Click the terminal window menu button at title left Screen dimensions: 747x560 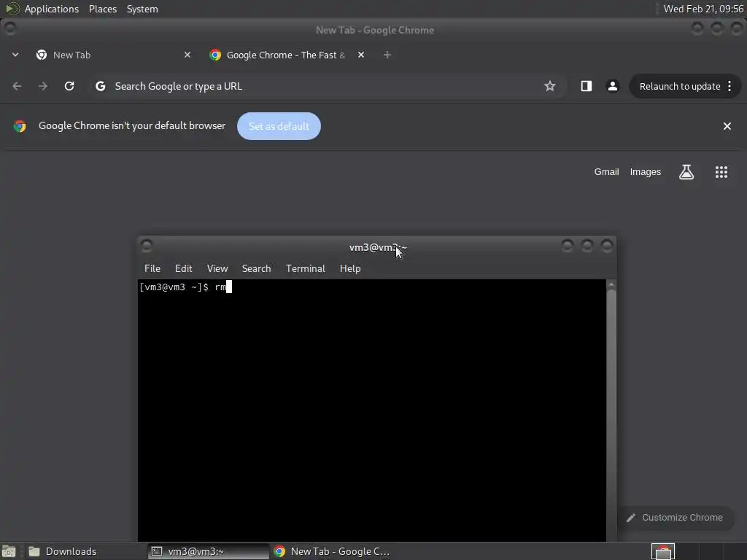(x=147, y=246)
